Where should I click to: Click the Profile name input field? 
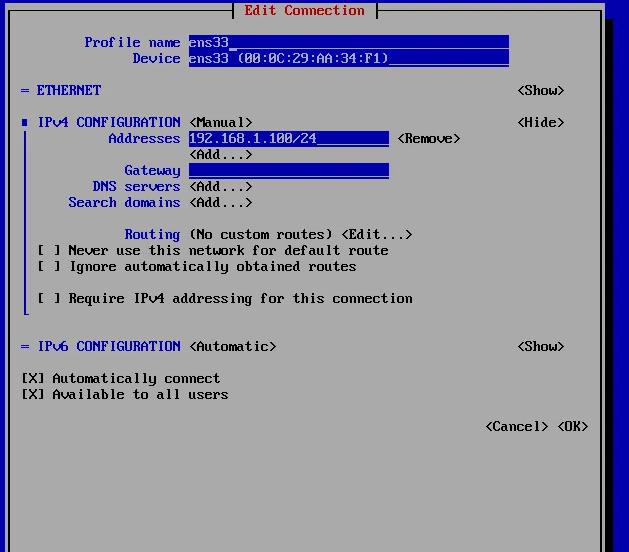(349, 42)
